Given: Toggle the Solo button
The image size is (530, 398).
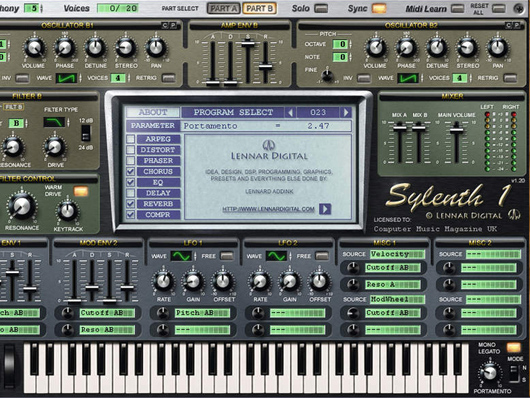Looking at the screenshot, I should point(321,8).
